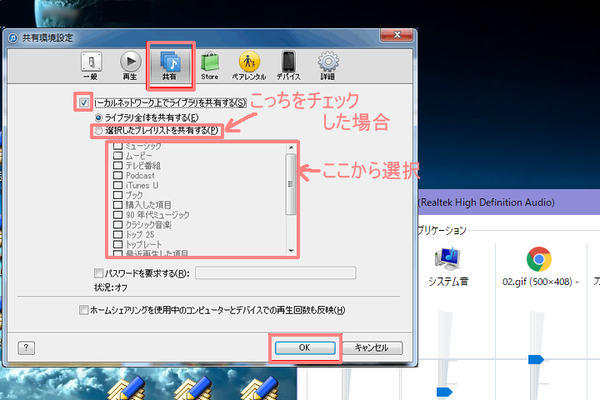Open the 再生 (Playback) preferences tab

[x=130, y=66]
